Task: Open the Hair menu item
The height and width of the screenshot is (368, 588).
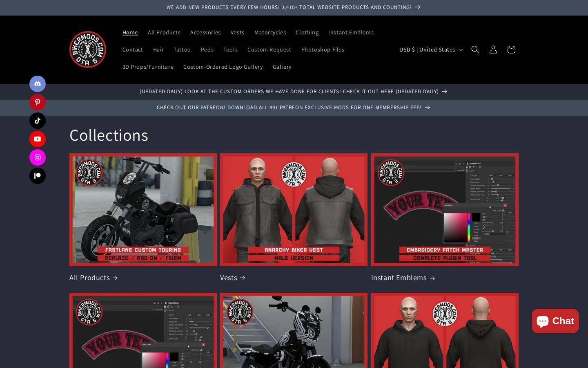Action: coord(158,49)
